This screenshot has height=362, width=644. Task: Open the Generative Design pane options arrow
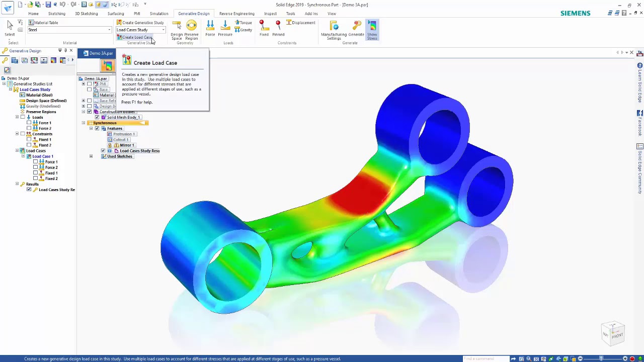pos(60,51)
